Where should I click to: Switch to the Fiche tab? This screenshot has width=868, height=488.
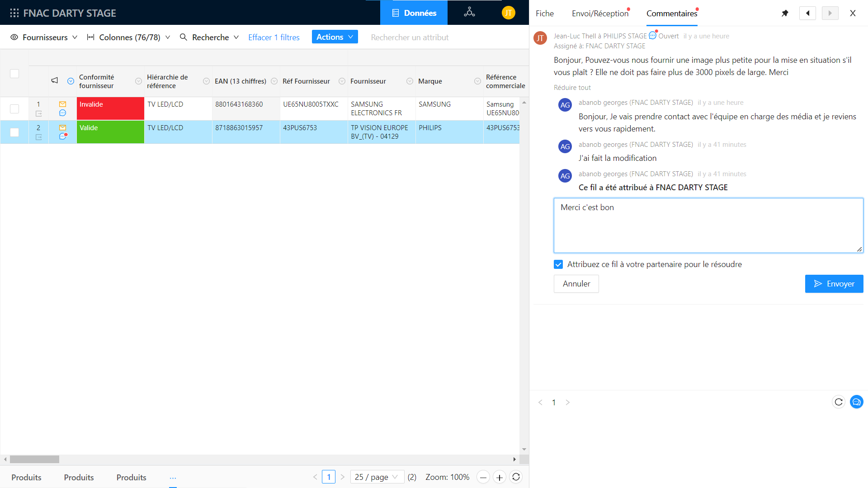pos(544,14)
